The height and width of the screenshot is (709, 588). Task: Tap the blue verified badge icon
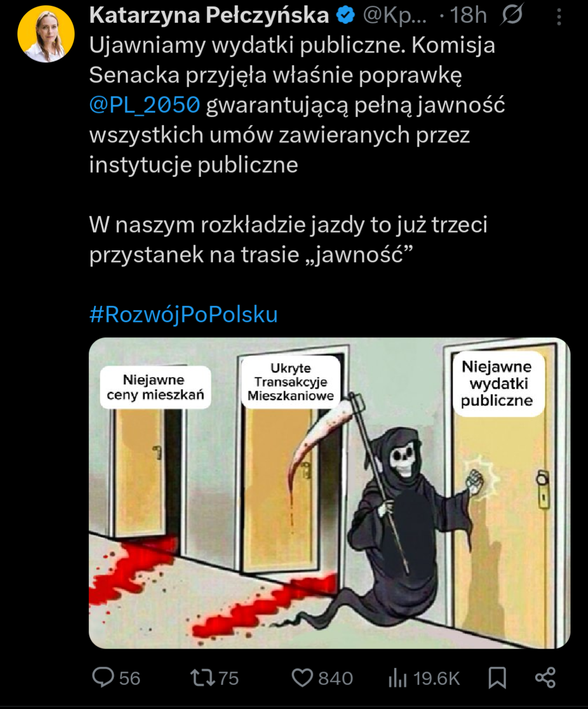click(345, 15)
